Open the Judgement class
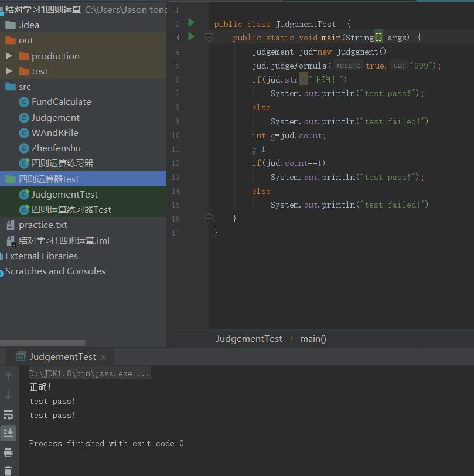This screenshot has height=476, width=474. (x=55, y=117)
